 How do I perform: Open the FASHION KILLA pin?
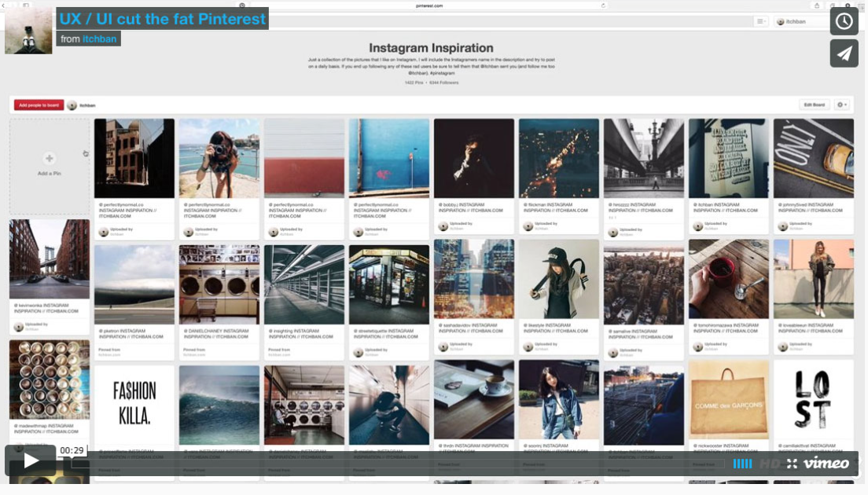point(134,405)
